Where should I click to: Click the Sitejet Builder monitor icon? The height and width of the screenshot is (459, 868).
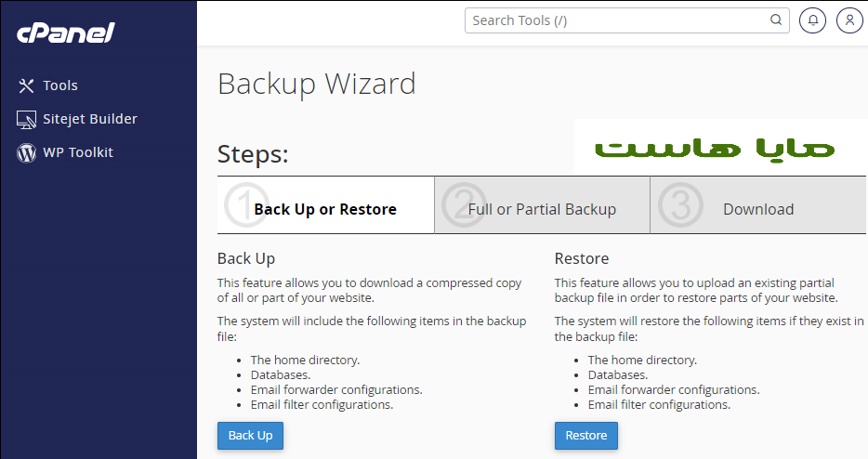click(26, 120)
